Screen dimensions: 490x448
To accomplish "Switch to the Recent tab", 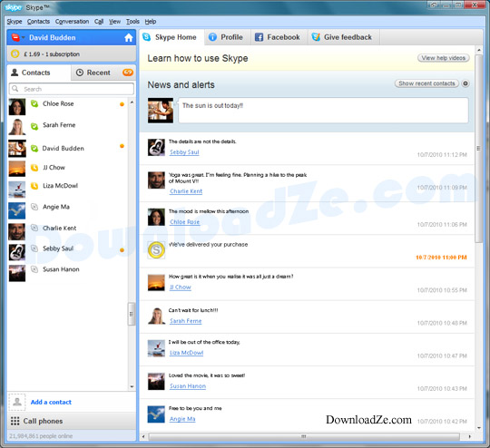I will 103,73.
